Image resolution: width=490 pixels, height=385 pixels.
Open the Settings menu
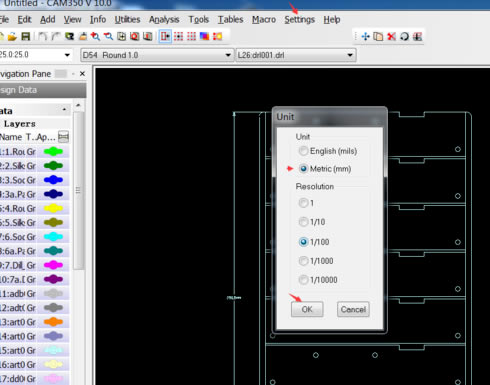click(299, 20)
